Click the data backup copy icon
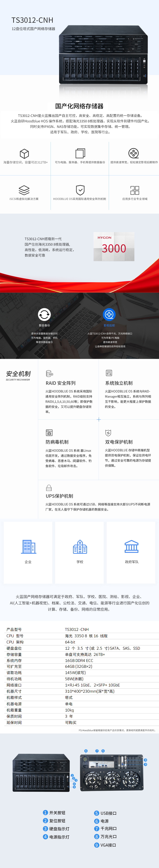 80,153
